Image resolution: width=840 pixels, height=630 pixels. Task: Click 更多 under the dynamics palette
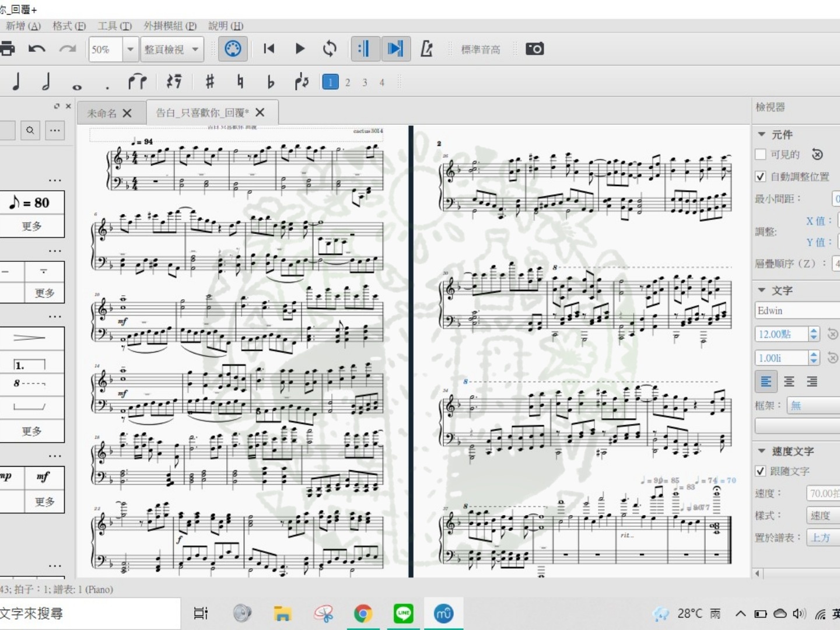tap(44, 502)
